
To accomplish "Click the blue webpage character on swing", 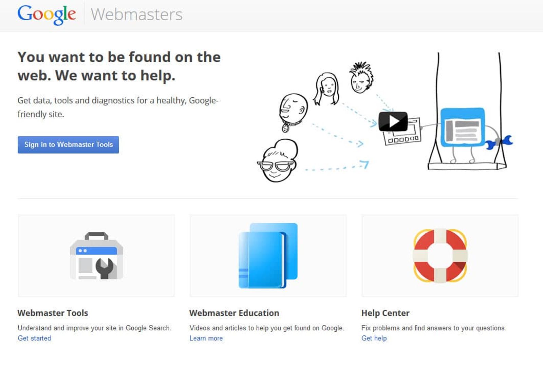I will (x=463, y=128).
